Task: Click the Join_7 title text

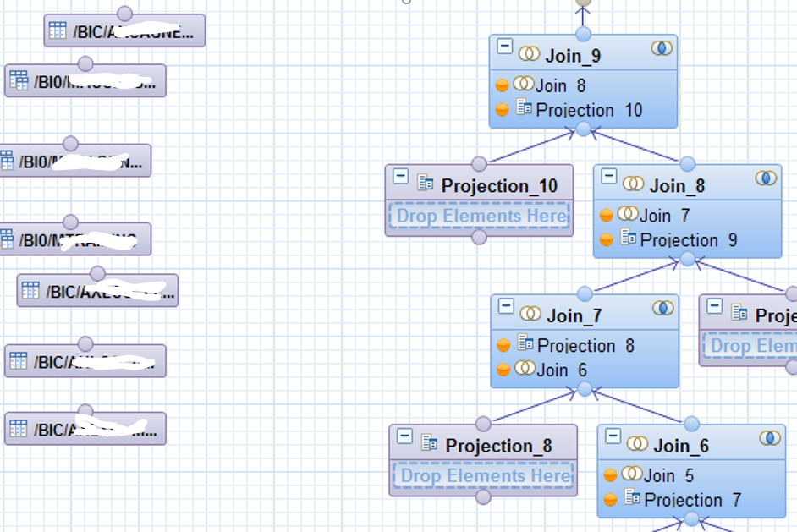Action: pyautogui.click(x=574, y=316)
